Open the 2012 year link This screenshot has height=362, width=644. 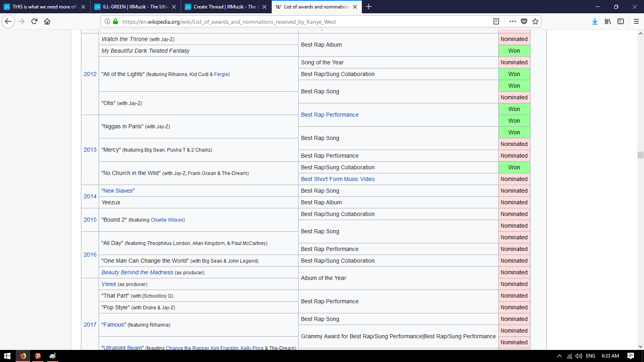pyautogui.click(x=90, y=74)
